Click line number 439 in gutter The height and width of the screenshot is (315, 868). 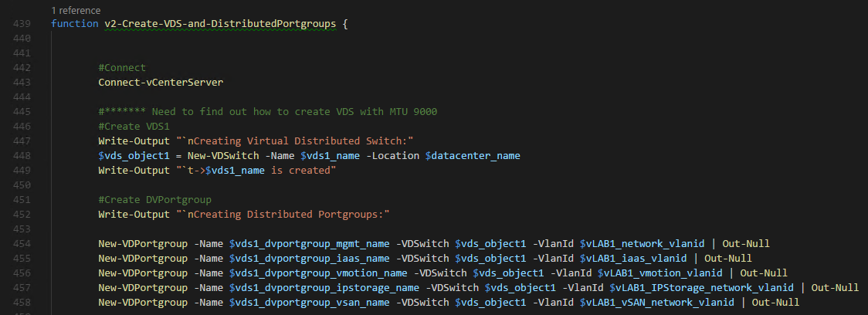[x=22, y=25]
